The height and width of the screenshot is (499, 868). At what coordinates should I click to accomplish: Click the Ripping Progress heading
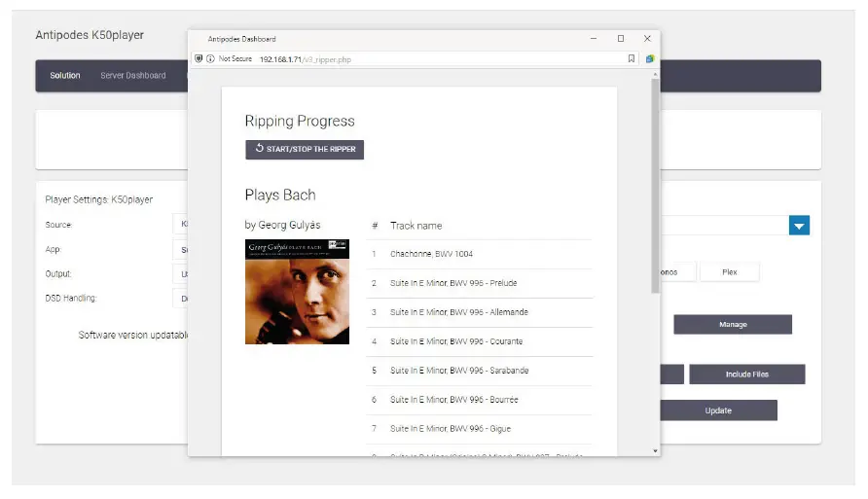[x=300, y=122]
